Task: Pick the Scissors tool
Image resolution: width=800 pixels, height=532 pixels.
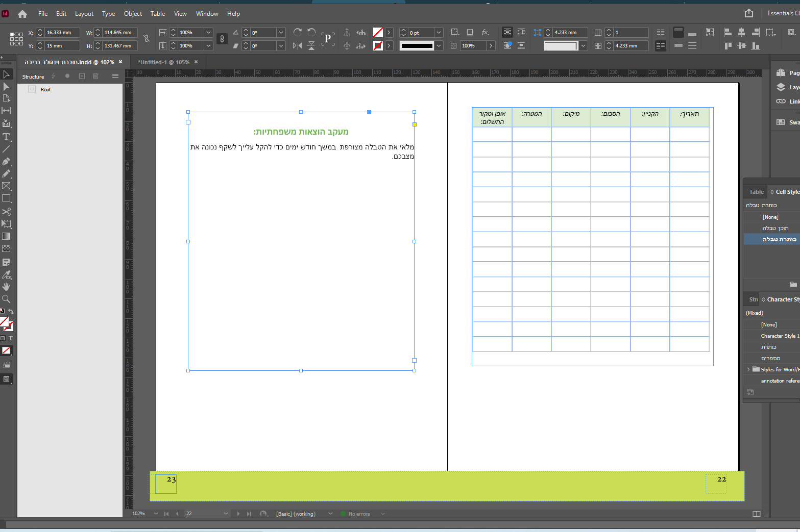Action: coord(6,211)
